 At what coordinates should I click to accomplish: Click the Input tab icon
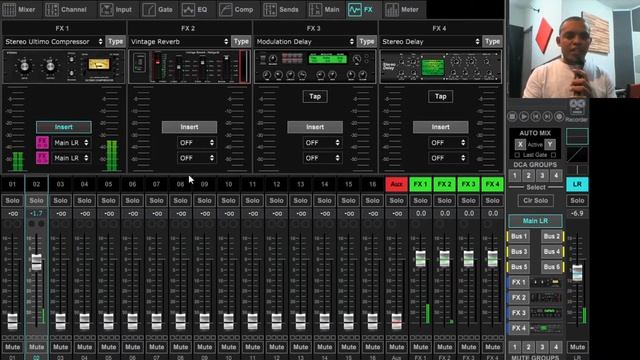pos(106,9)
